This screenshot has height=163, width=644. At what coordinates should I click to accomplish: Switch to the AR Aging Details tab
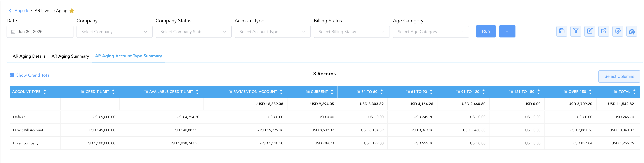(29, 56)
